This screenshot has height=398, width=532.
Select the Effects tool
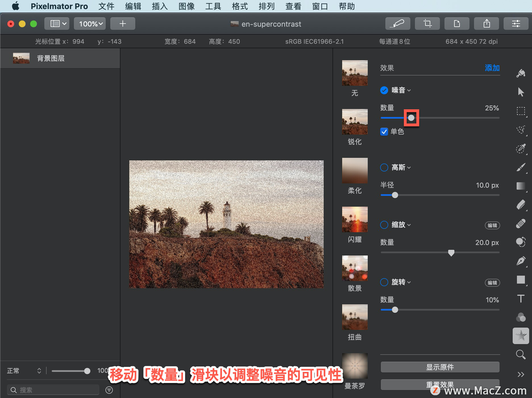pyautogui.click(x=521, y=336)
